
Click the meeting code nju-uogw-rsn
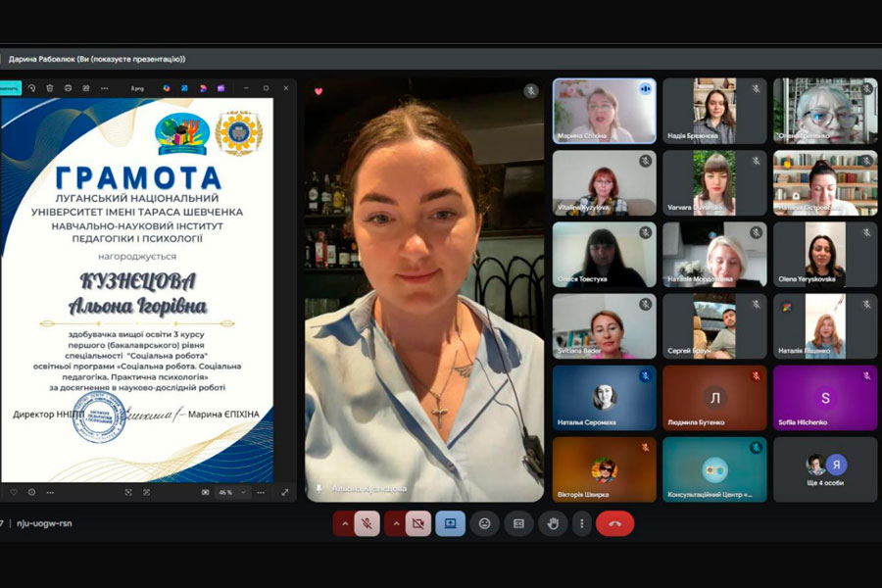point(44,523)
